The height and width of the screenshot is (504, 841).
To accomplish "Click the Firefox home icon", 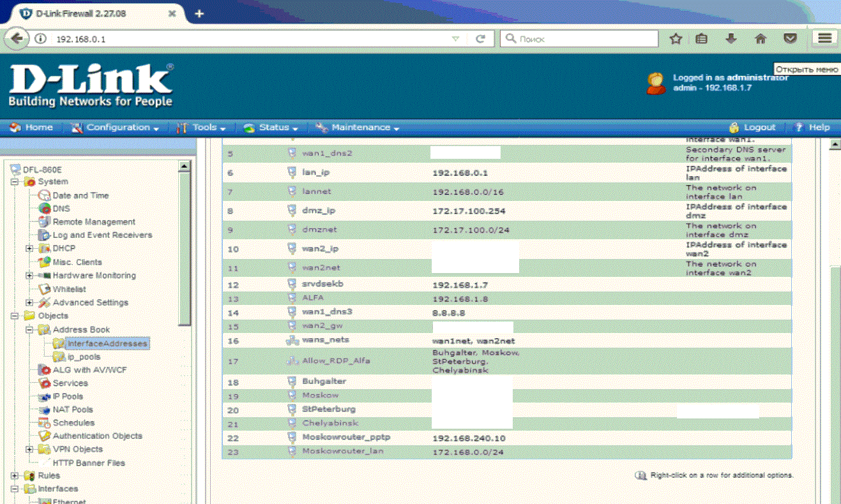I will coord(761,39).
